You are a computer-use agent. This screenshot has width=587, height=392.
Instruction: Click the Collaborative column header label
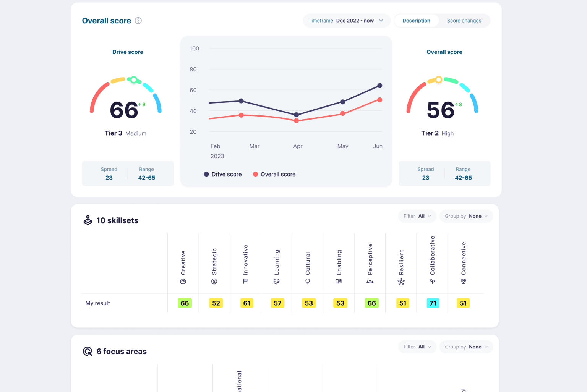432,256
